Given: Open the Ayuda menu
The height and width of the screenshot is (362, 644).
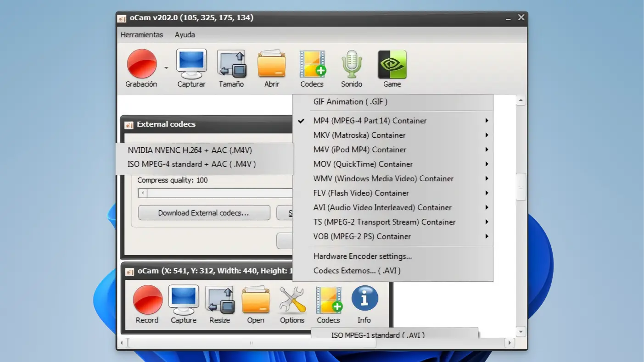Looking at the screenshot, I should pos(185,35).
